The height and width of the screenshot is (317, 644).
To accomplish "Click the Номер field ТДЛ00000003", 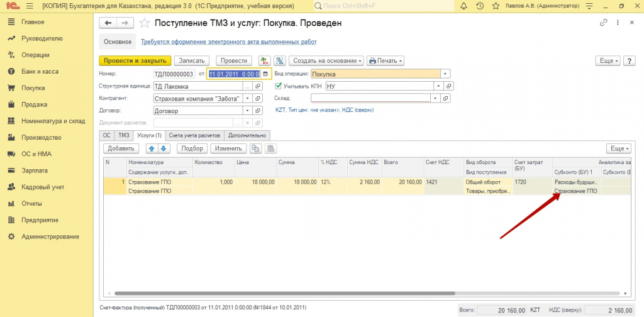I will click(174, 74).
